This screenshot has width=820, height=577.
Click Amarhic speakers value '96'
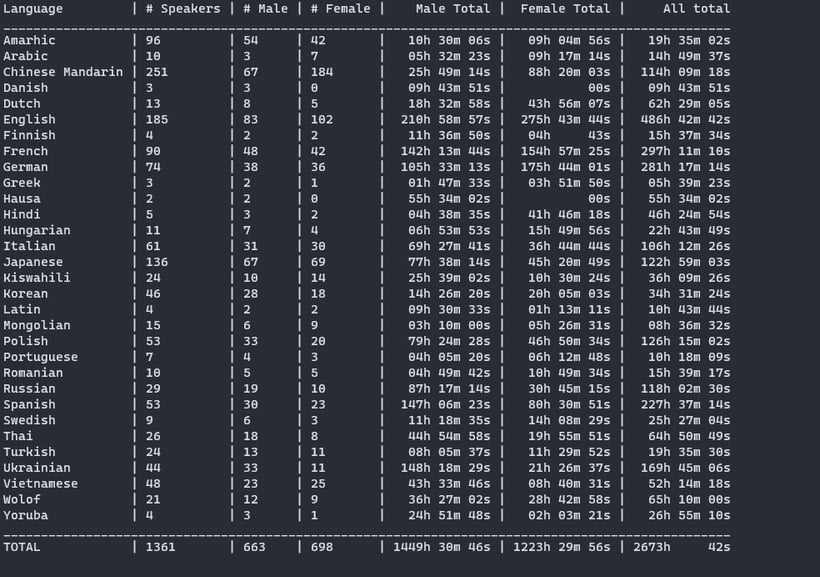[153, 40]
